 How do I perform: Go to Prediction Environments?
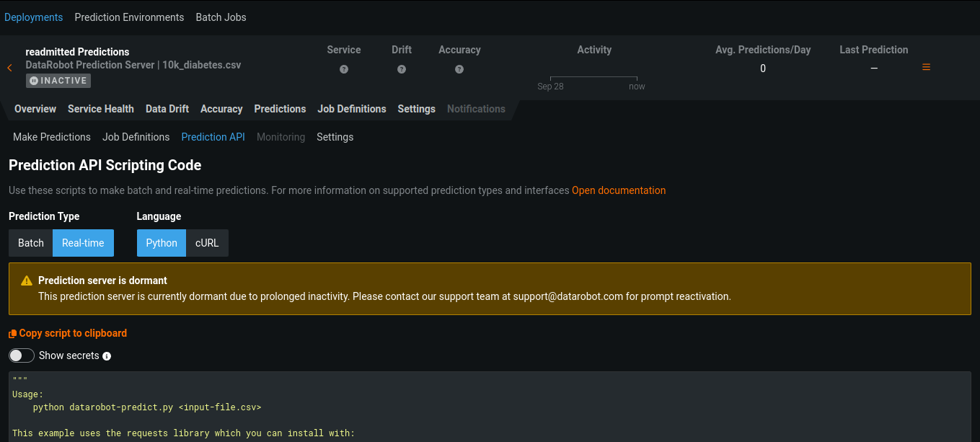pyautogui.click(x=129, y=17)
